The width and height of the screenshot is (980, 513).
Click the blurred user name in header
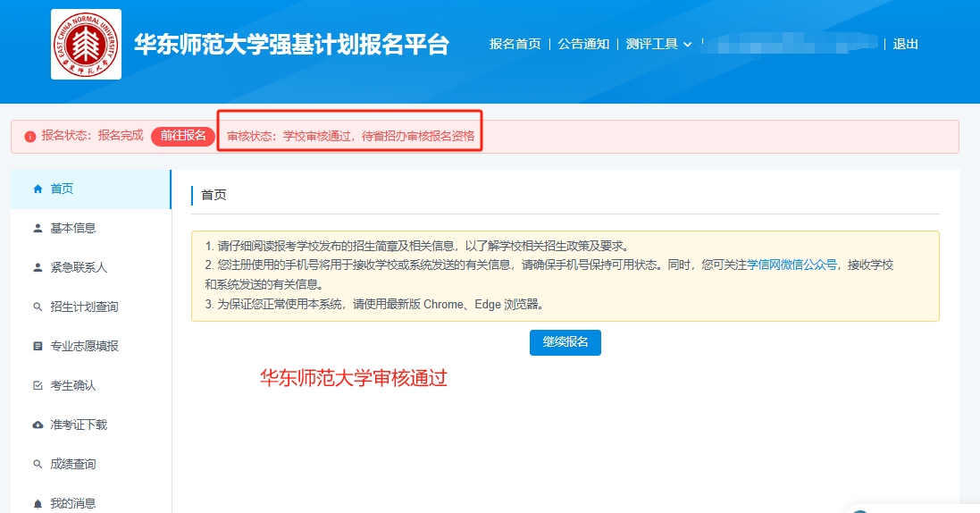[x=790, y=44]
